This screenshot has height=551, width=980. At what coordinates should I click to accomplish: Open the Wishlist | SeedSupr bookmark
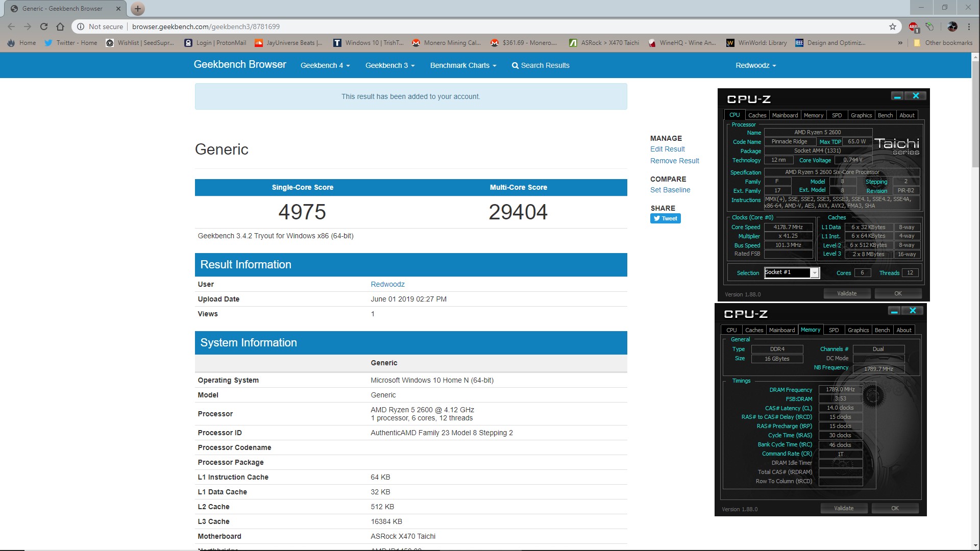(140, 43)
